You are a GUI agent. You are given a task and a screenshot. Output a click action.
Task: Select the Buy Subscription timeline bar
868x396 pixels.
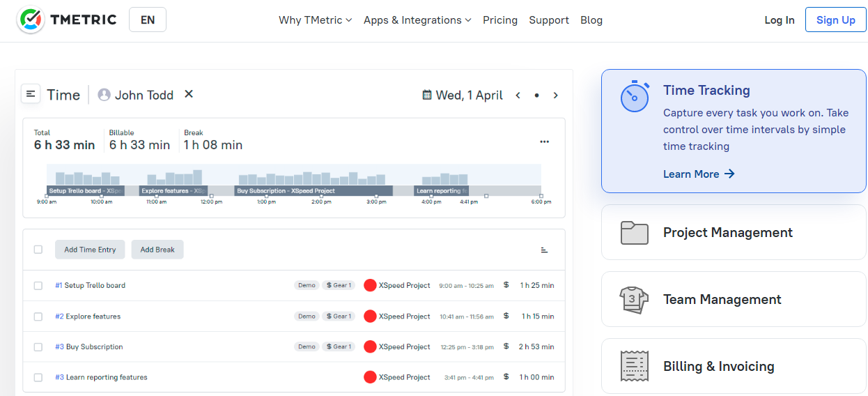click(313, 190)
